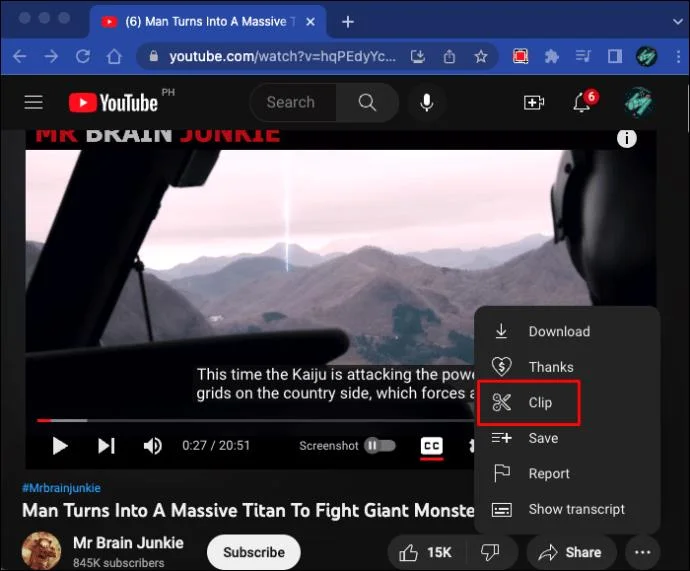Image resolution: width=690 pixels, height=571 pixels.
Task: Open the YouTube account avatar menu
Action: coord(639,102)
